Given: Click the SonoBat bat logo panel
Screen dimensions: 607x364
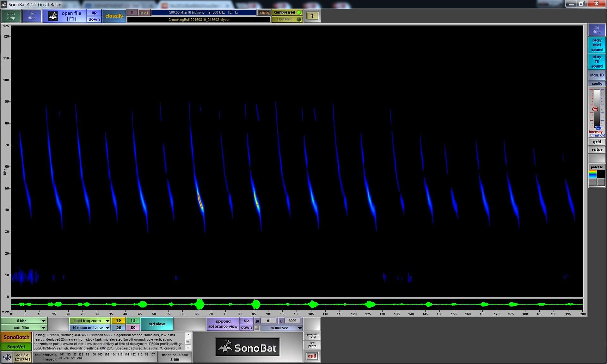Looking at the screenshot, I should 248,347.
